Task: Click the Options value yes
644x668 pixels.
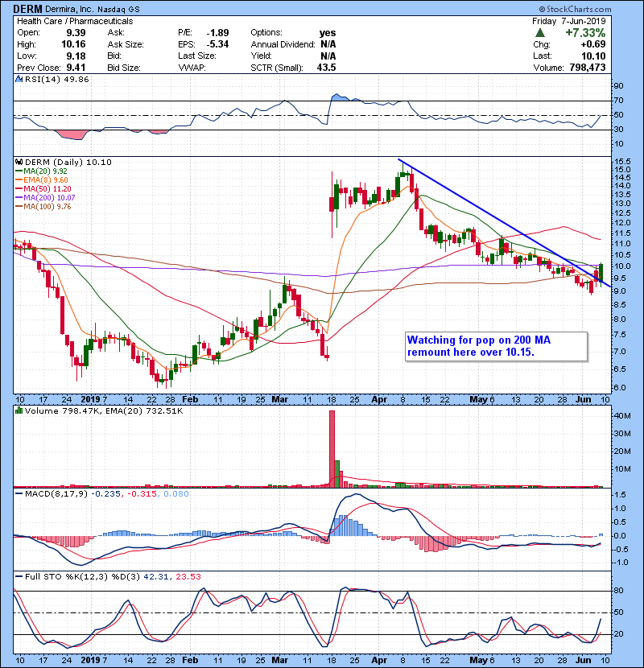Action: click(x=328, y=33)
